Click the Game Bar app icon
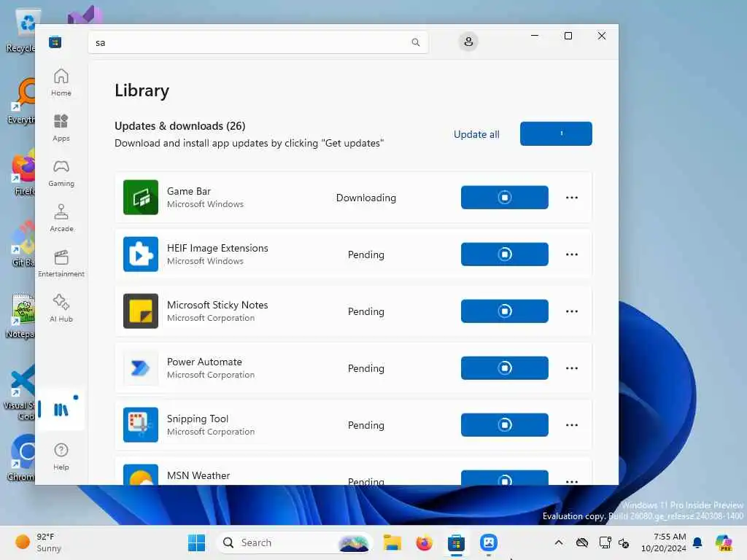The height and width of the screenshot is (560, 747). tap(141, 197)
